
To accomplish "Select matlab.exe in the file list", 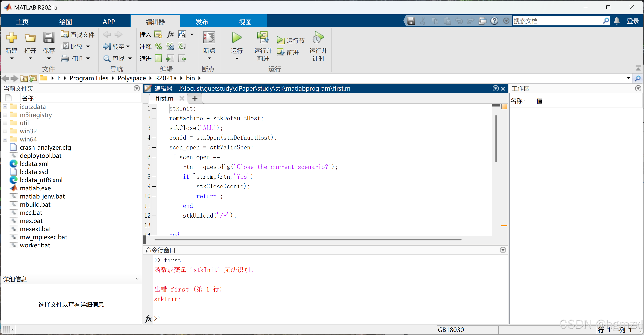I will point(35,188).
